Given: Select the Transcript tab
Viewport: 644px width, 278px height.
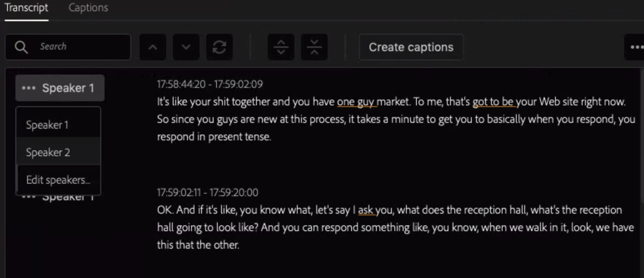Looking at the screenshot, I should (x=27, y=8).
